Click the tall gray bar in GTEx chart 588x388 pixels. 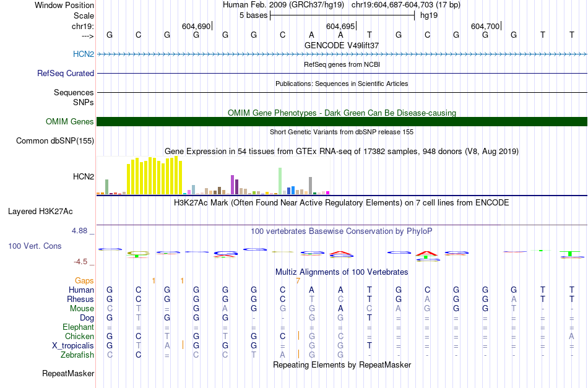pyautogui.click(x=310, y=186)
